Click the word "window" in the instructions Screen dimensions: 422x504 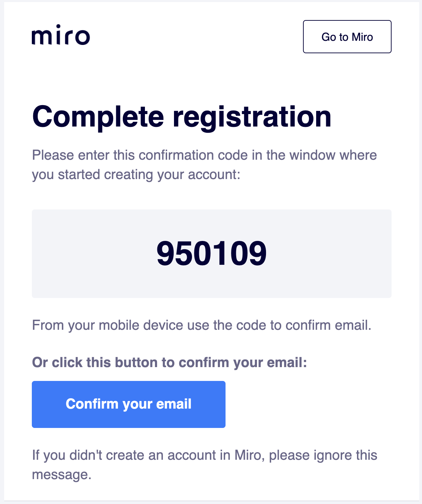click(313, 155)
